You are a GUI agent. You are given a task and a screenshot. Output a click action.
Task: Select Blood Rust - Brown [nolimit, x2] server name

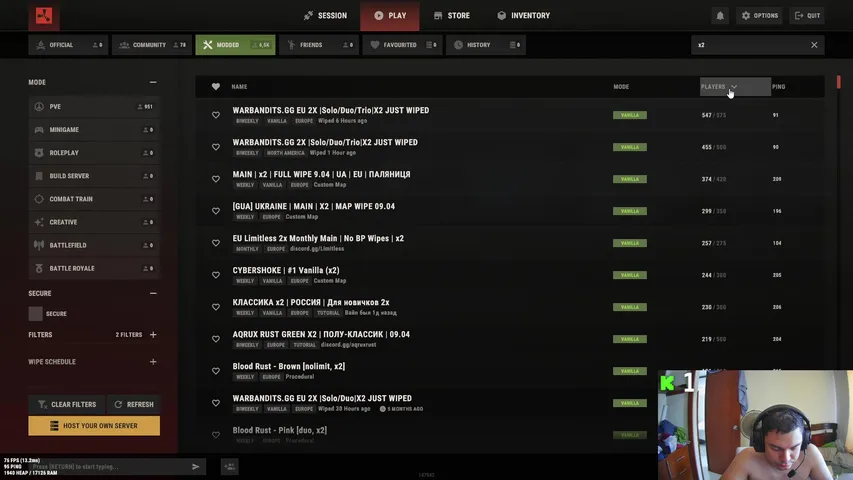289,366
